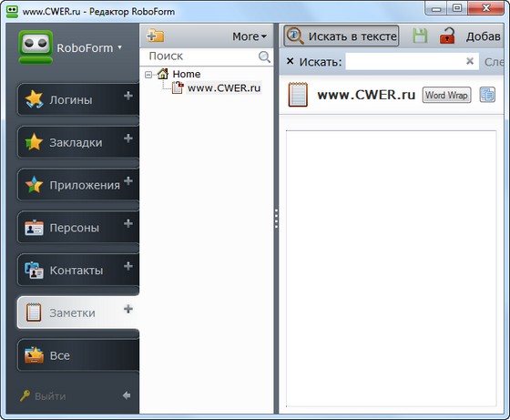Click the copy icon next to Word Wrap
Screen dimensions: 510x420
tap(487, 95)
